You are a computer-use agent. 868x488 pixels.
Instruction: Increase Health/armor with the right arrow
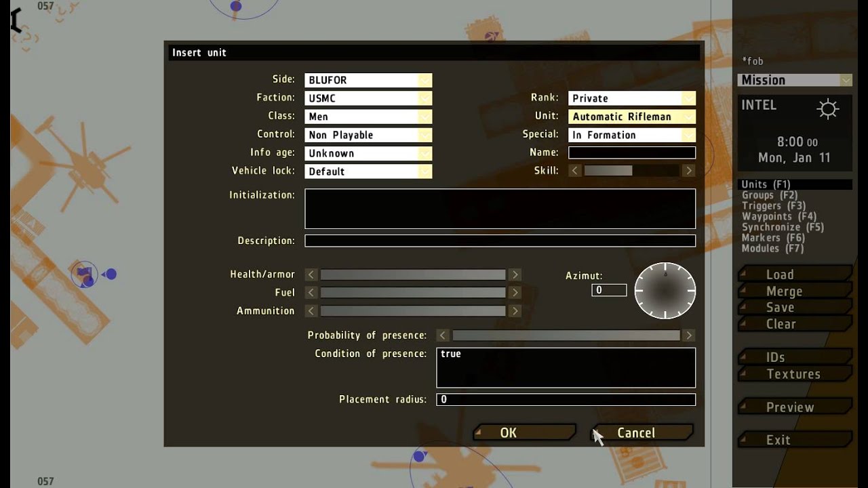pyautogui.click(x=515, y=274)
